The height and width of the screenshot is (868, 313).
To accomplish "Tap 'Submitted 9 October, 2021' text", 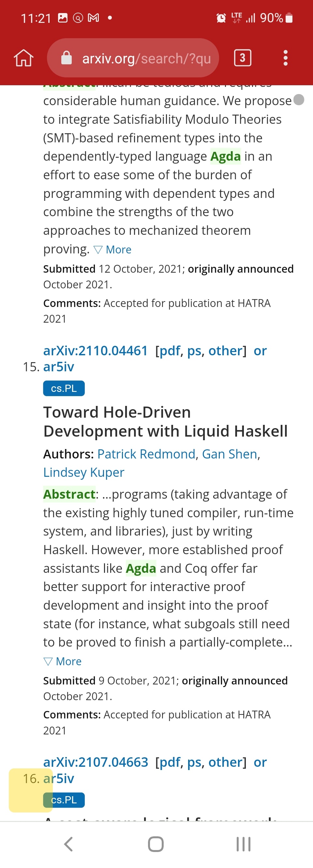I will pos(111,681).
